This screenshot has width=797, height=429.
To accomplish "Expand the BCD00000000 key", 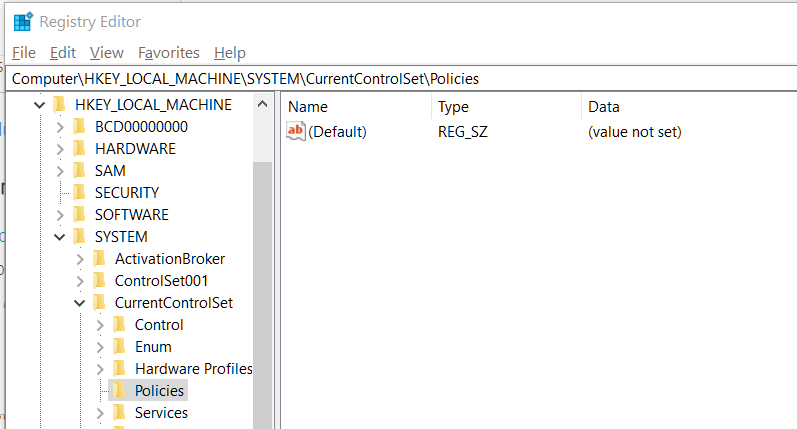I will point(60,127).
